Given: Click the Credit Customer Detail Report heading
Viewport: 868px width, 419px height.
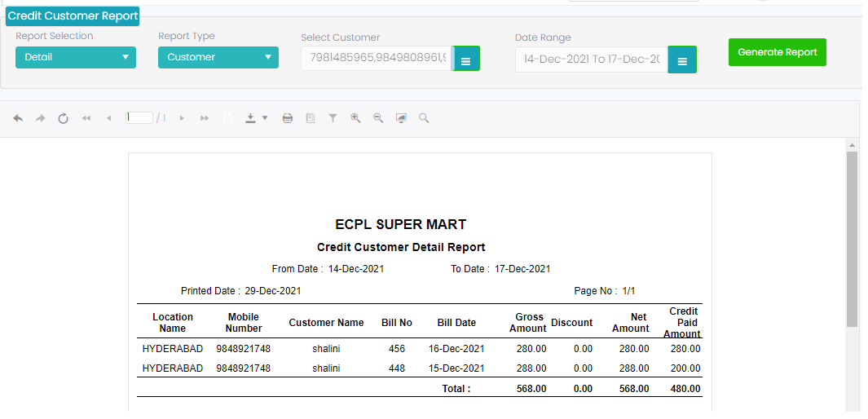Looking at the screenshot, I should [x=401, y=247].
